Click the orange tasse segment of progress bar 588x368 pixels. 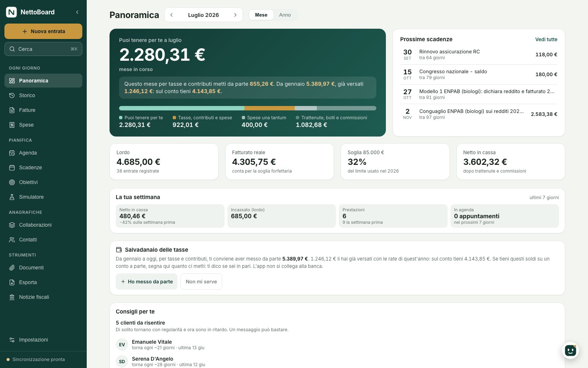269,108
